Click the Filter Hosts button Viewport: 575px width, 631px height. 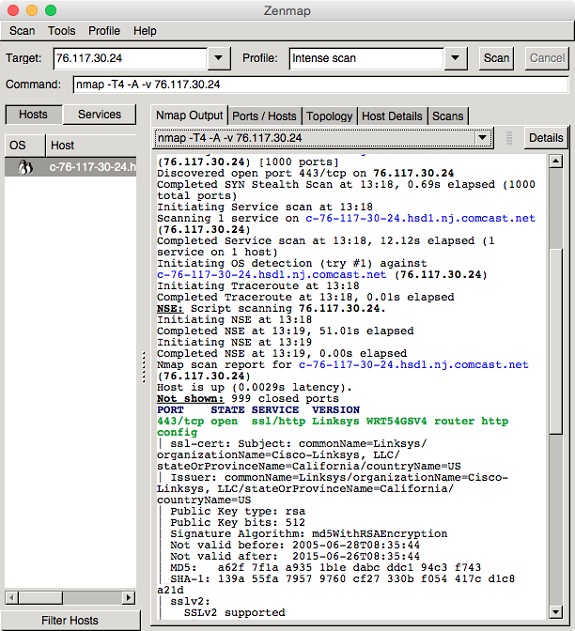70,620
